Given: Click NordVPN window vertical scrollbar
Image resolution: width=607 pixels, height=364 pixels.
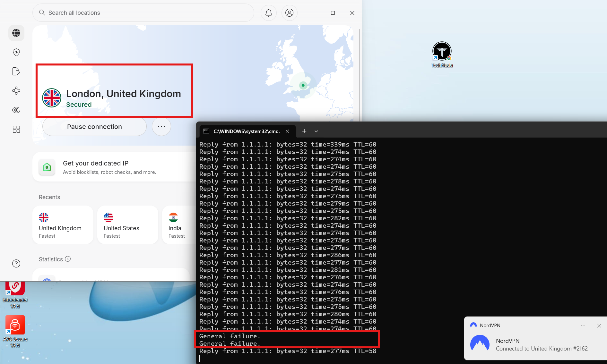Looking at the screenshot, I should [360, 75].
